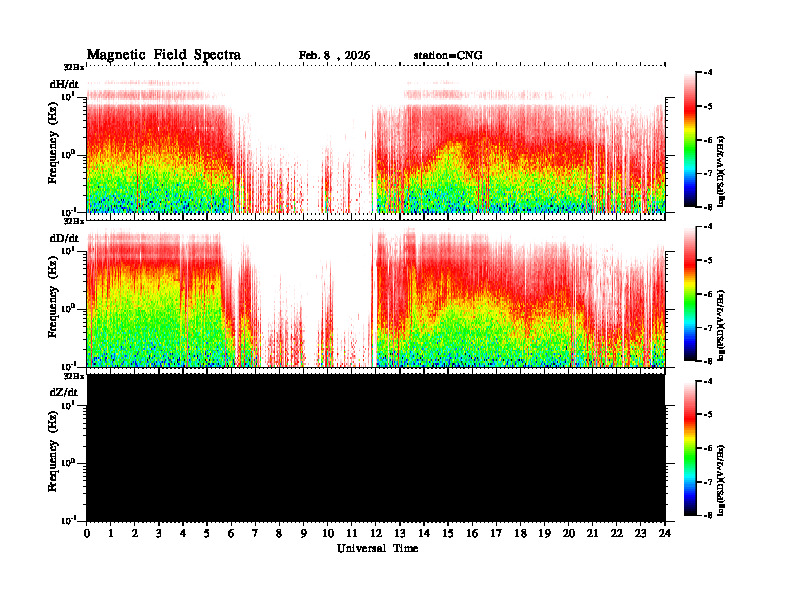Viewport: 792px width, 612px height.
Task: Click the dD/dt spectrogram plot
Action: pos(376,294)
